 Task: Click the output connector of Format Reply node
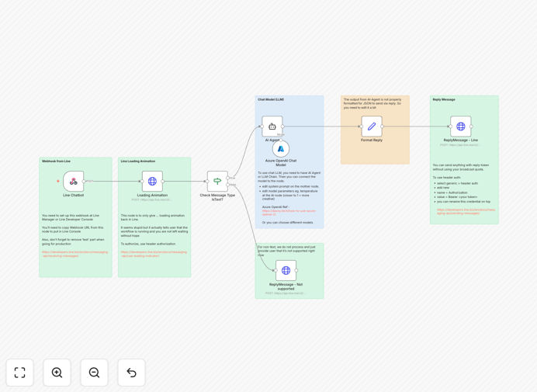(382, 127)
